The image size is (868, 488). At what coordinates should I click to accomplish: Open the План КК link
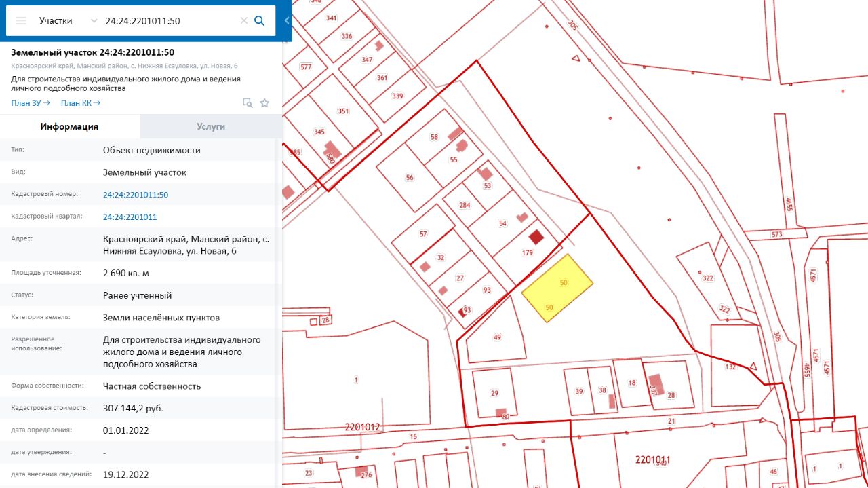point(81,103)
